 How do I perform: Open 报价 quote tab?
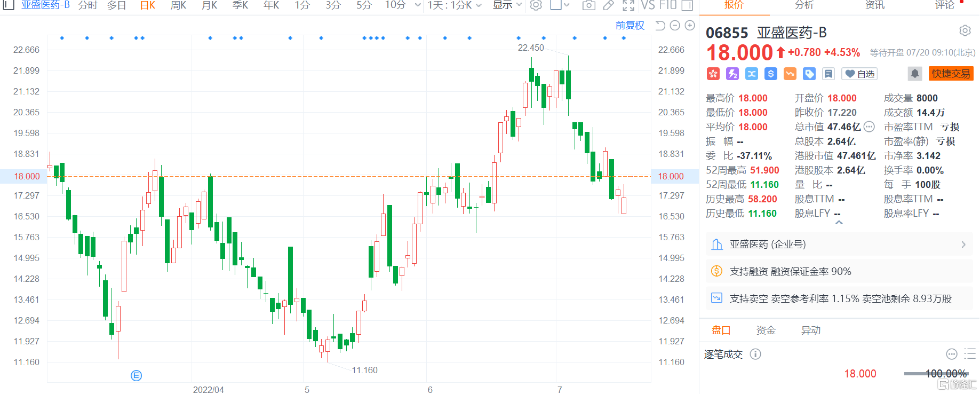734,5
